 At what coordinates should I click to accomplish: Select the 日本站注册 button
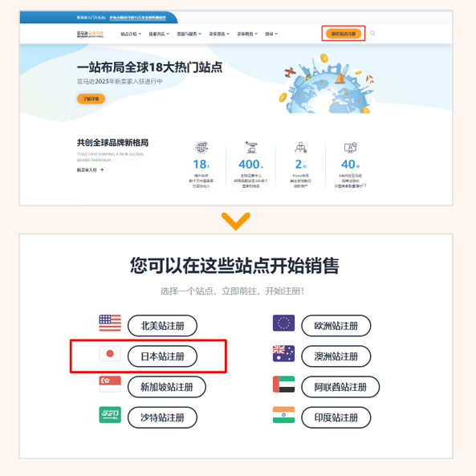tap(162, 356)
